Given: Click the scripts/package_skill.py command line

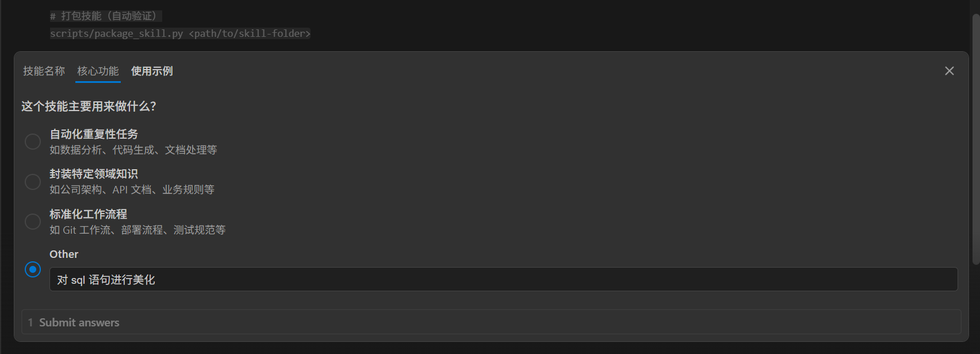Looking at the screenshot, I should [180, 33].
